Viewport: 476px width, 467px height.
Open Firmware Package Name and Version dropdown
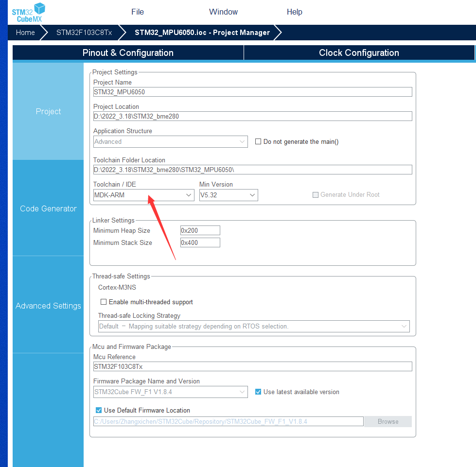(x=170, y=392)
